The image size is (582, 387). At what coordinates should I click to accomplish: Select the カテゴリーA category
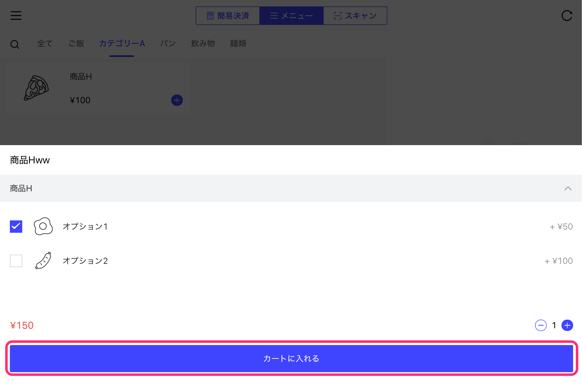coord(122,44)
